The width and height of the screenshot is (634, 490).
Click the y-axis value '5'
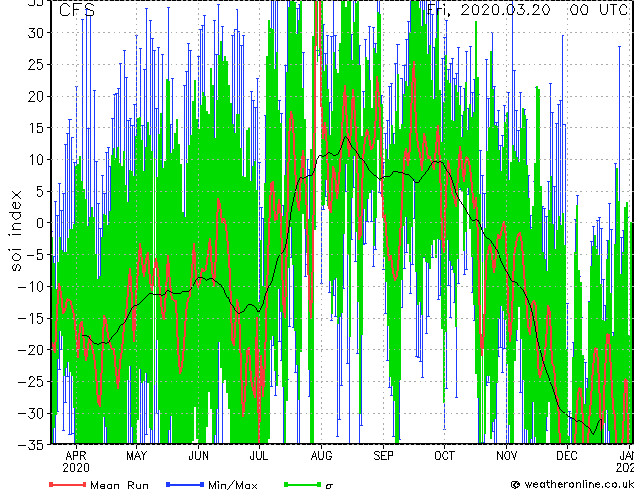[40, 191]
